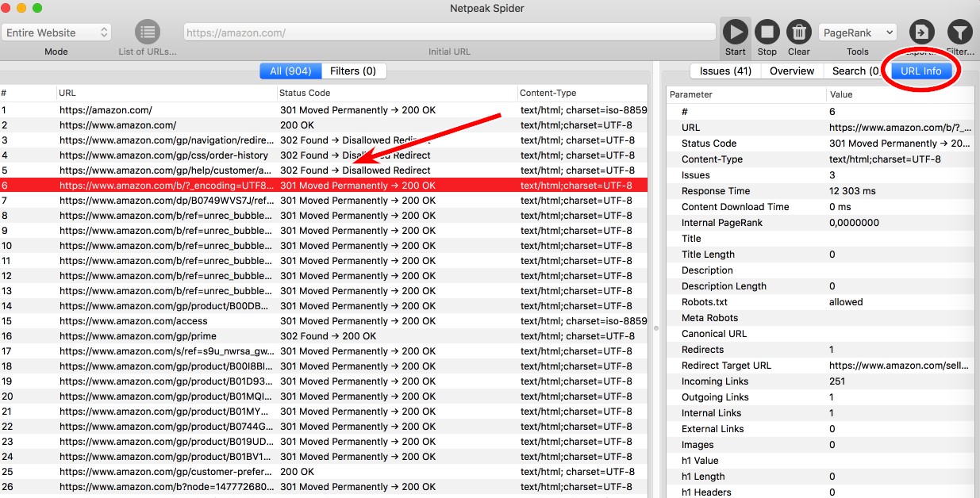Image resolution: width=980 pixels, height=498 pixels.
Task: Open the Export icon in toolbar
Action: [x=921, y=33]
